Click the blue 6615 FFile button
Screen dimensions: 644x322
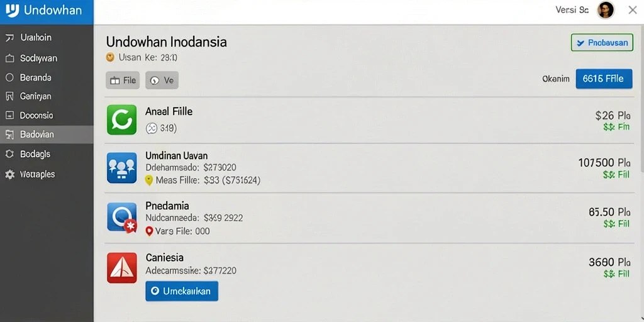[604, 79]
